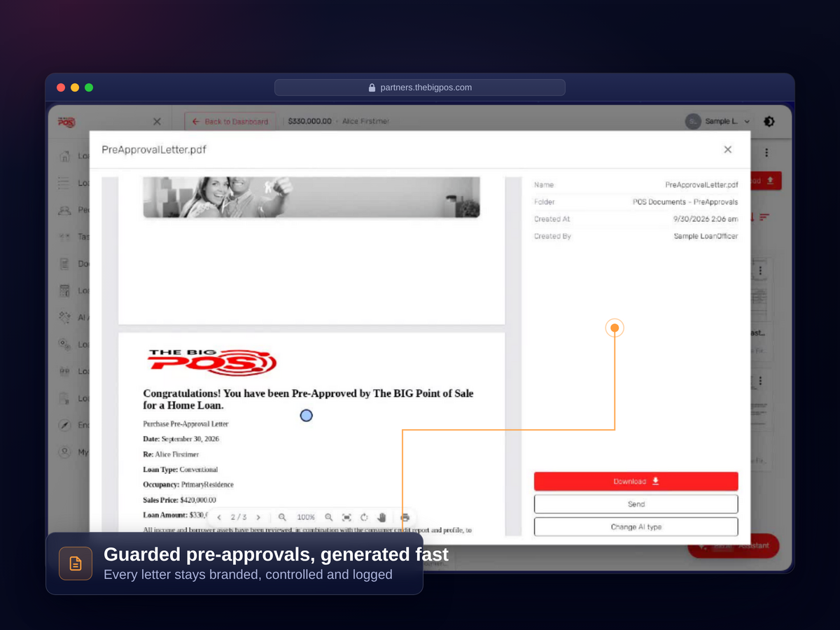Image resolution: width=840 pixels, height=630 pixels.
Task: Zoom in the PDF viewer
Action: pyautogui.click(x=328, y=517)
